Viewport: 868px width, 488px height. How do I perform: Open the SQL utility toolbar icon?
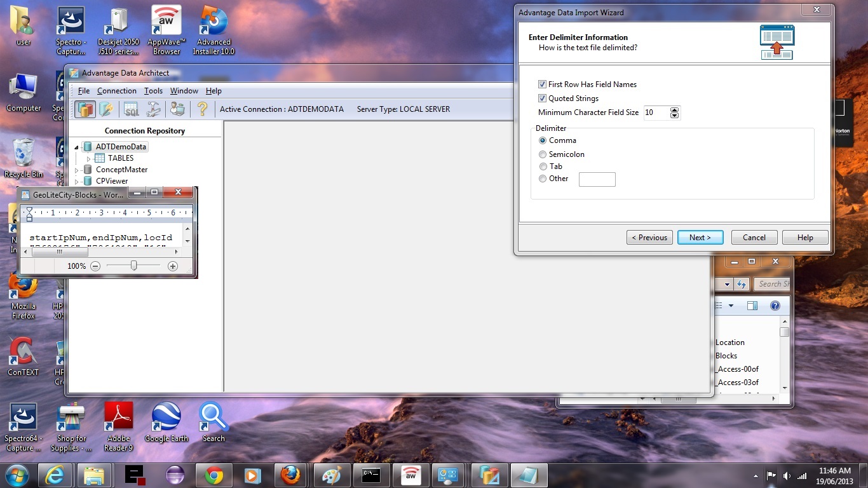[131, 109]
